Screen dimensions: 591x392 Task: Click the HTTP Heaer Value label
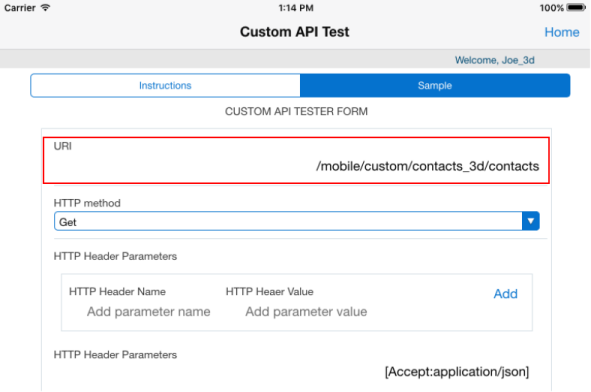click(x=269, y=292)
